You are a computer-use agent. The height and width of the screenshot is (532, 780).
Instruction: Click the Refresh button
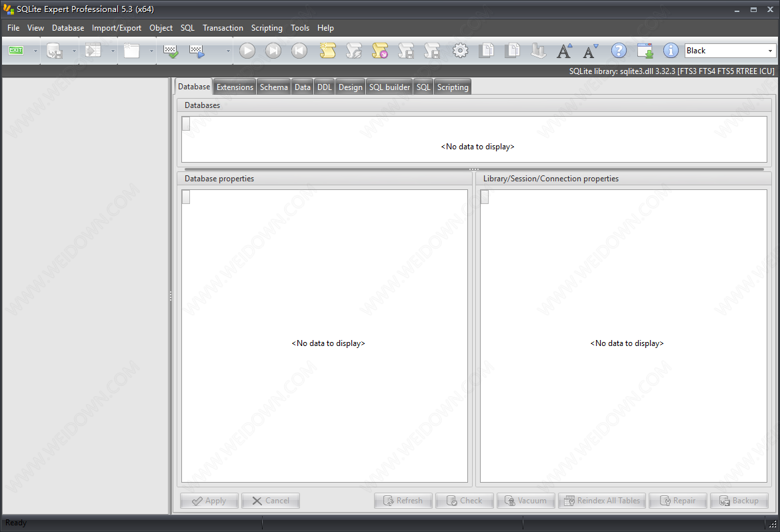[x=403, y=501]
